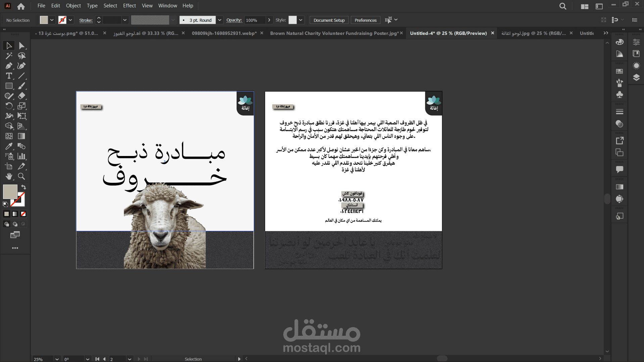Switch to 09809kjh-1698952931.webp tab

(224, 33)
